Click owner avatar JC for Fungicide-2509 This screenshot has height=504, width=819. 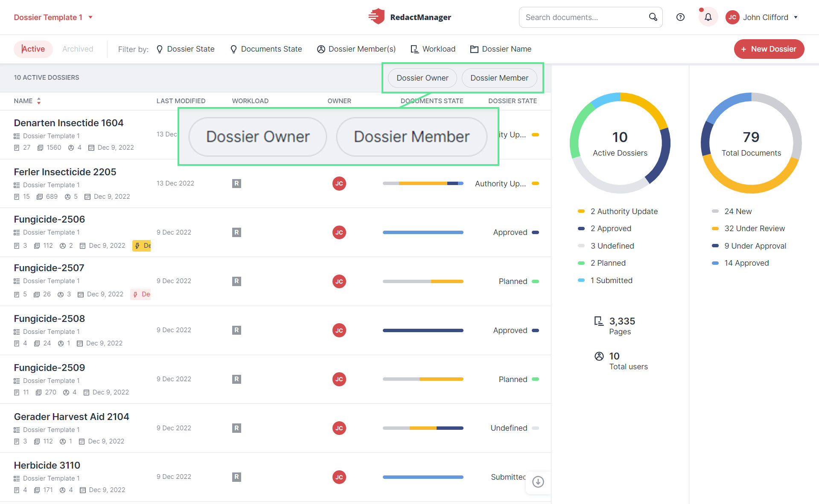(339, 379)
